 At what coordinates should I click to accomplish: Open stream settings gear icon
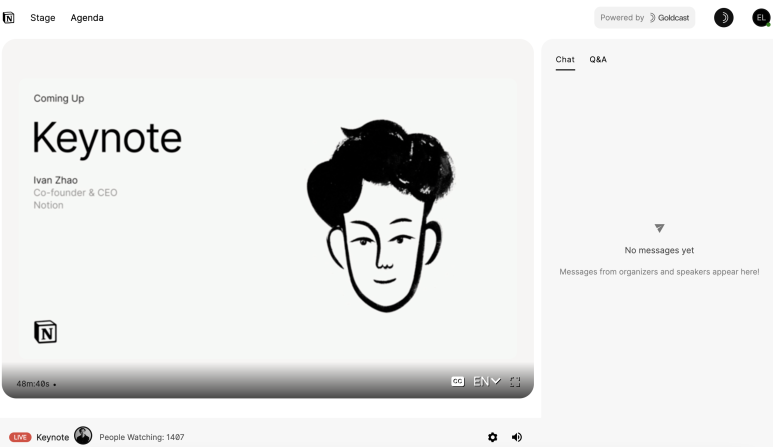point(492,437)
